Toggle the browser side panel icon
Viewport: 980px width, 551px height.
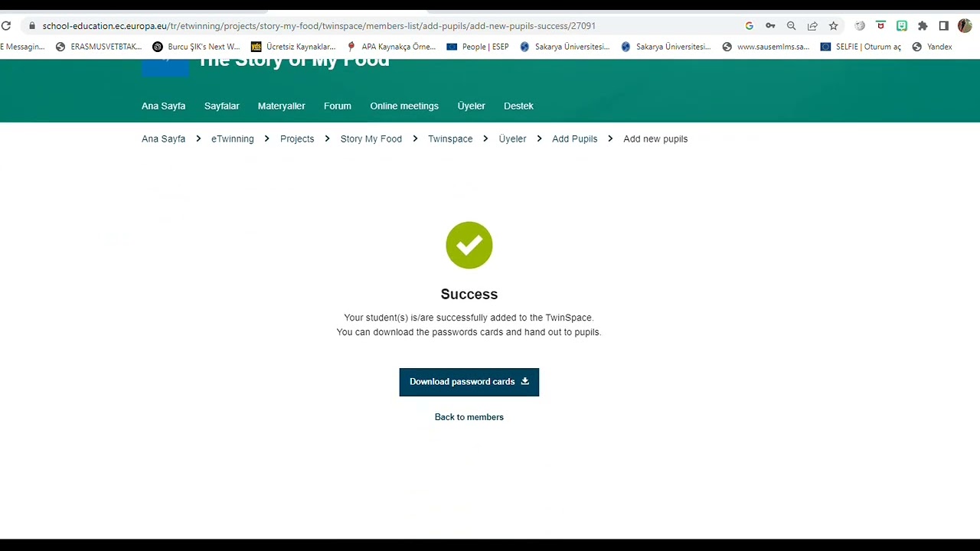(x=944, y=26)
